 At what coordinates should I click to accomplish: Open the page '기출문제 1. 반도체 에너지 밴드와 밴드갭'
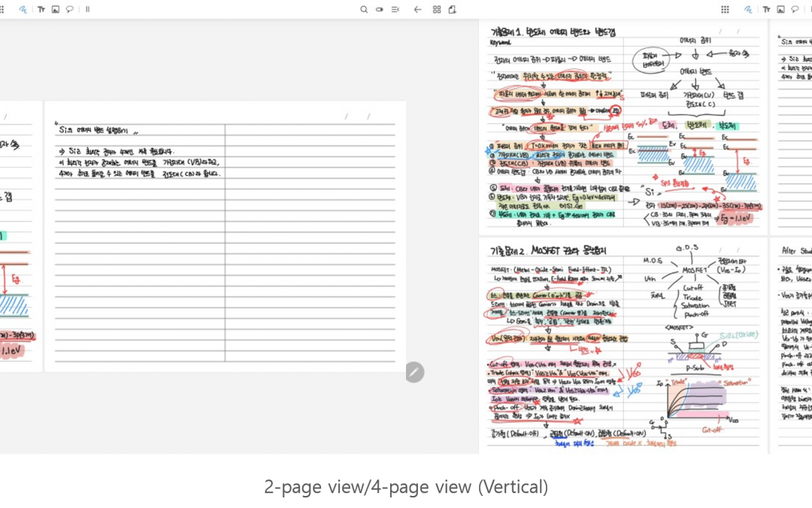(623, 127)
